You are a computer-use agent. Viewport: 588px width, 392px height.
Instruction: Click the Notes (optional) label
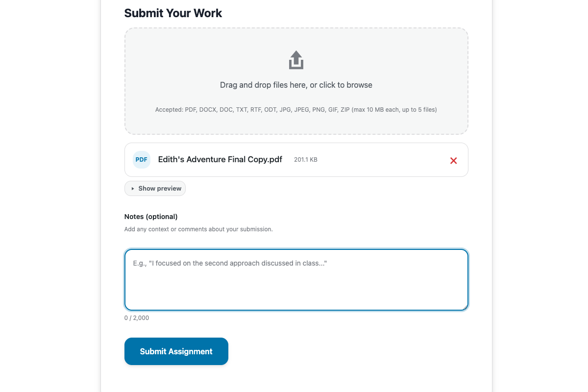pyautogui.click(x=151, y=217)
